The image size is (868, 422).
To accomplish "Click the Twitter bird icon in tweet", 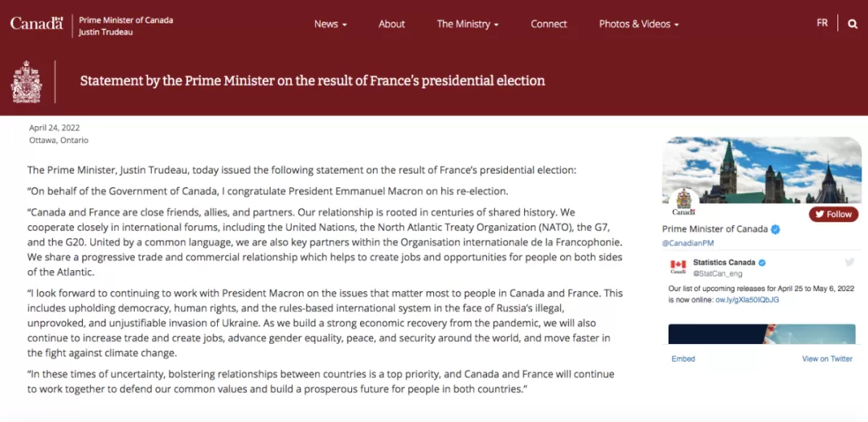I will pyautogui.click(x=850, y=263).
